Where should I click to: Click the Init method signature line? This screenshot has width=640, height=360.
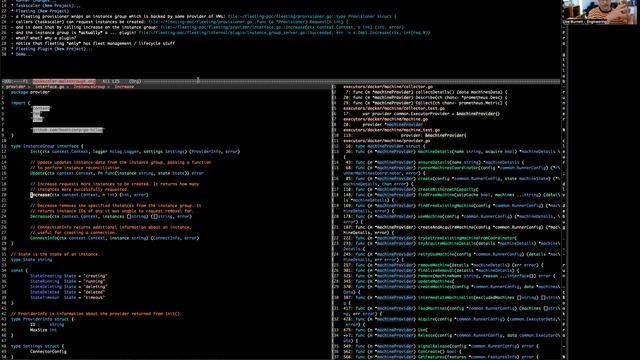(135, 151)
